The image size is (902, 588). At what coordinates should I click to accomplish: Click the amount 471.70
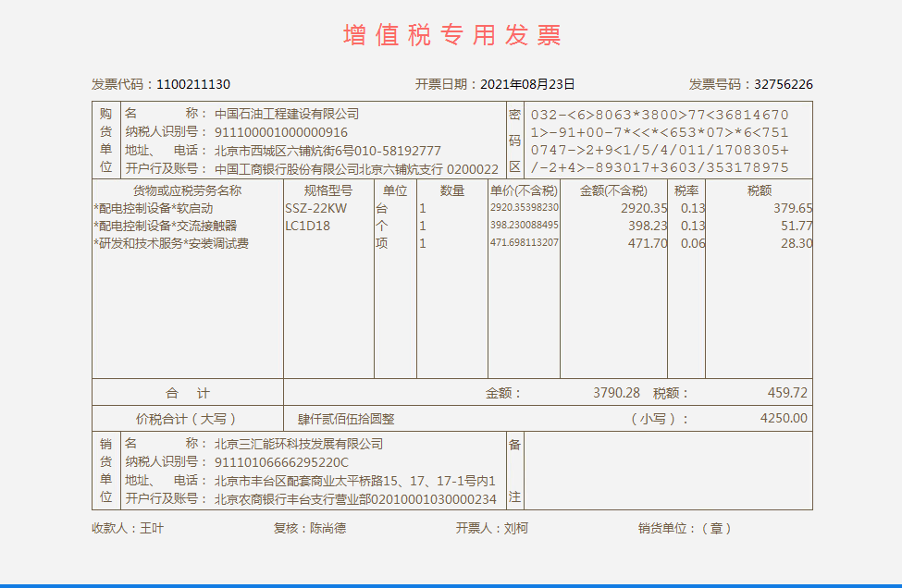click(648, 244)
